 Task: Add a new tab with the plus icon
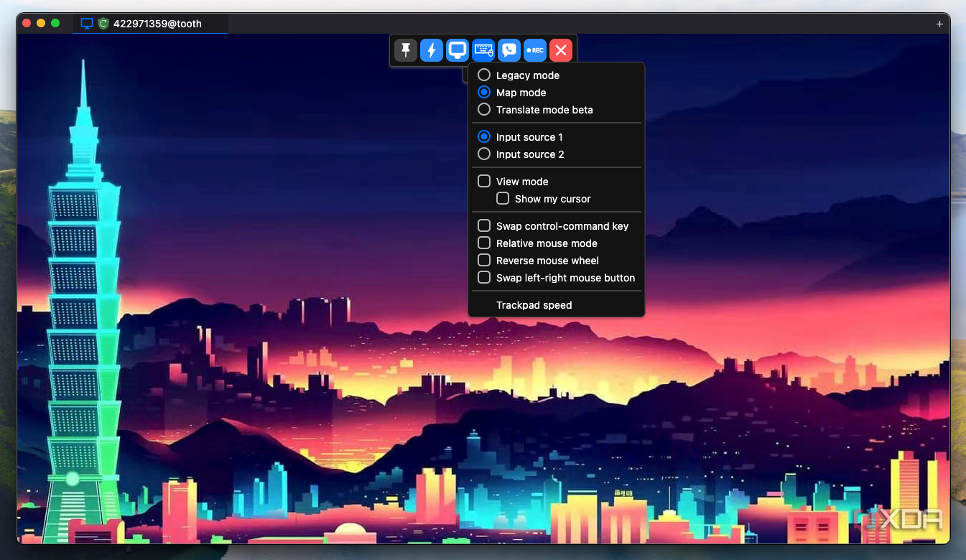(x=940, y=24)
